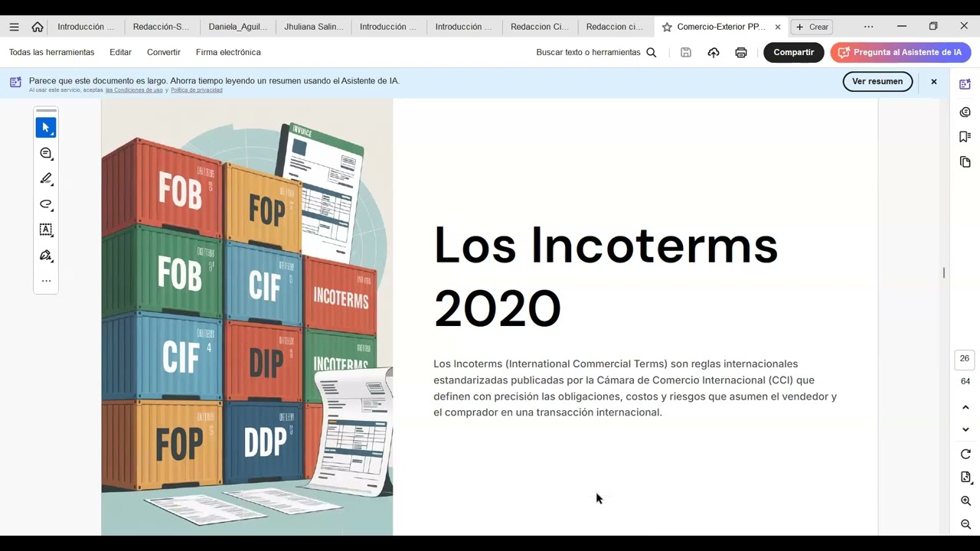This screenshot has width=980, height=551.
Task: Open the bookmarks panel
Action: click(965, 137)
